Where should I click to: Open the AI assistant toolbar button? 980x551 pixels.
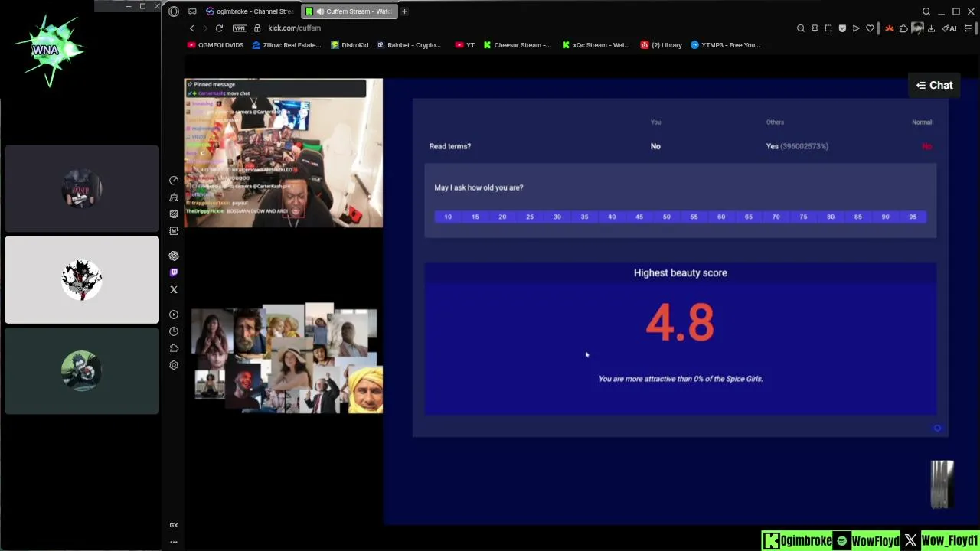(x=950, y=28)
